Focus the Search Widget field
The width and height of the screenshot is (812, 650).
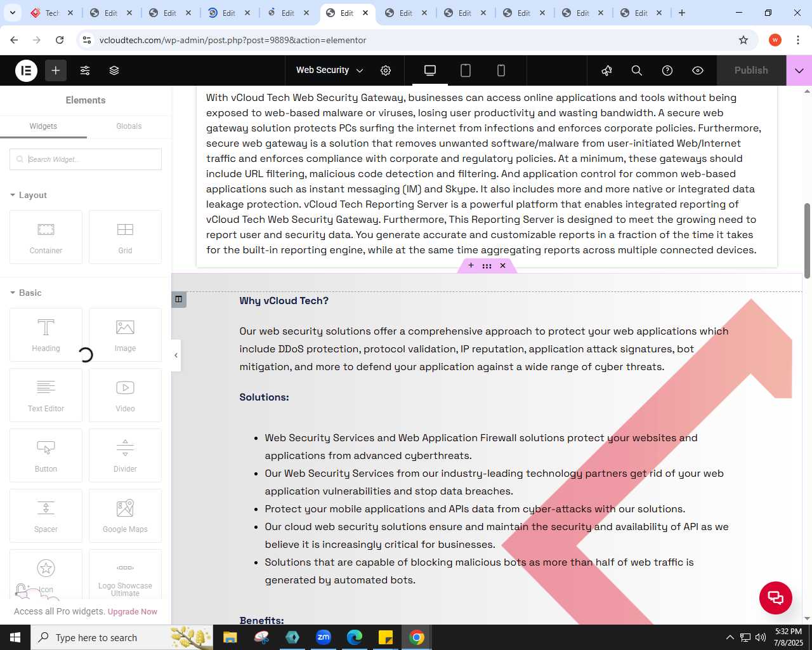[86, 159]
